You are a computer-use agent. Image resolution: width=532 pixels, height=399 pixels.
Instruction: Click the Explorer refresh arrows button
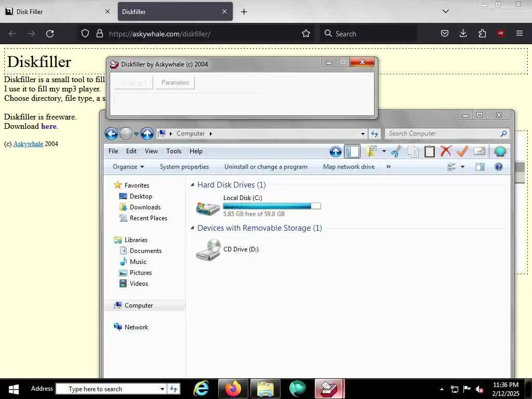pos(375,134)
